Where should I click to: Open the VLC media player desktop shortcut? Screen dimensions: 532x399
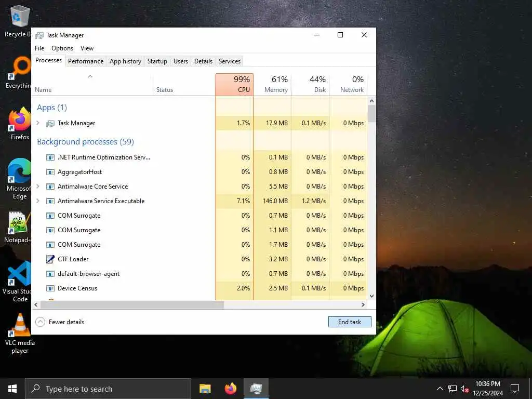point(20,325)
